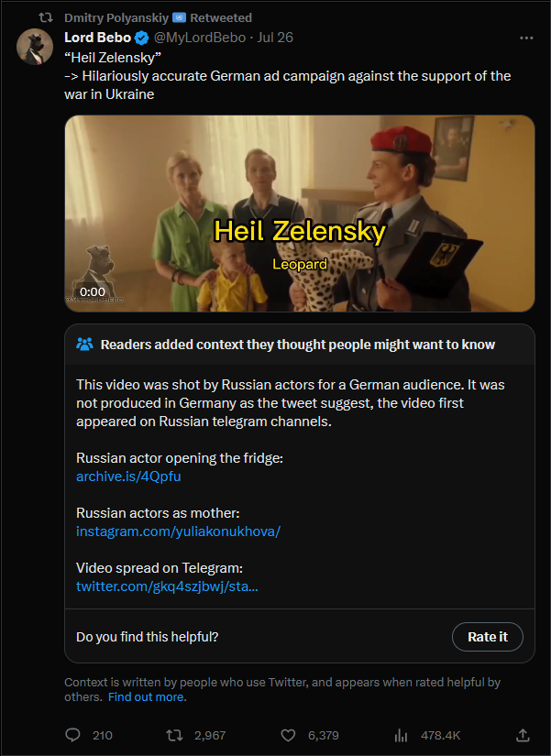551x756 pixels.
Task: Click the Lord Bebo display name
Action: point(97,38)
